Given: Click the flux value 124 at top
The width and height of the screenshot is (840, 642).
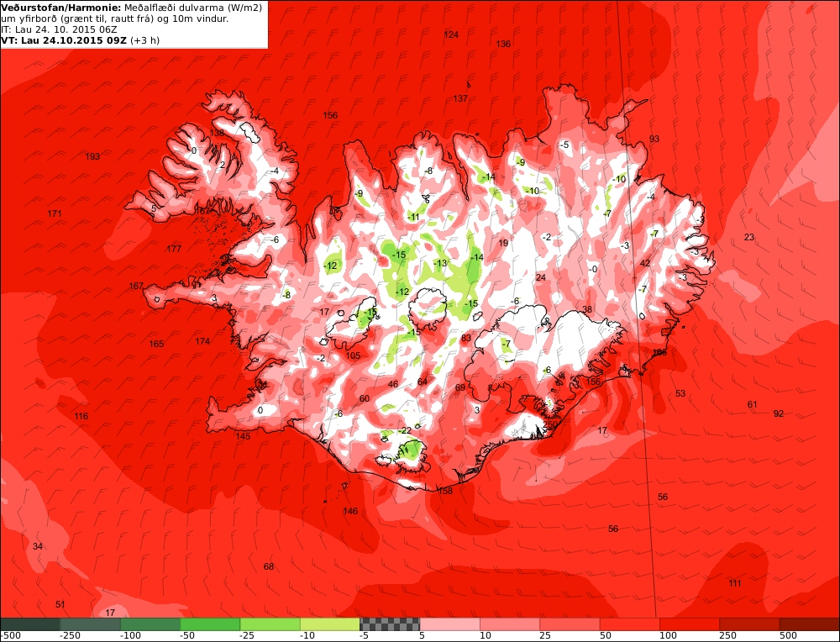Looking at the screenshot, I should (452, 34).
